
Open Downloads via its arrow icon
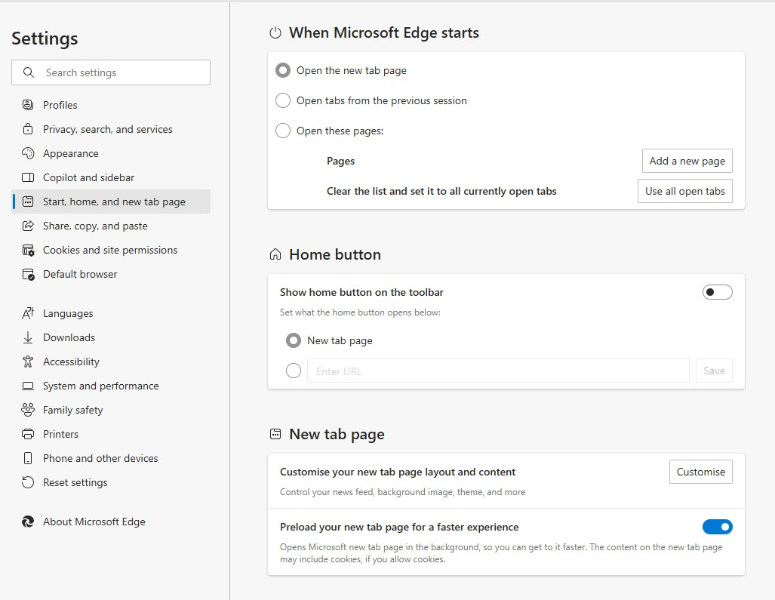(28, 338)
